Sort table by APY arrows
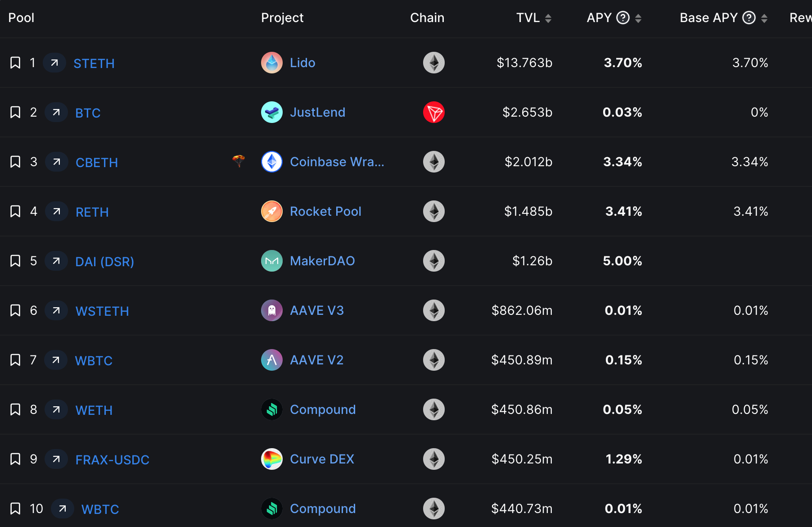This screenshot has height=527, width=812. (638, 18)
